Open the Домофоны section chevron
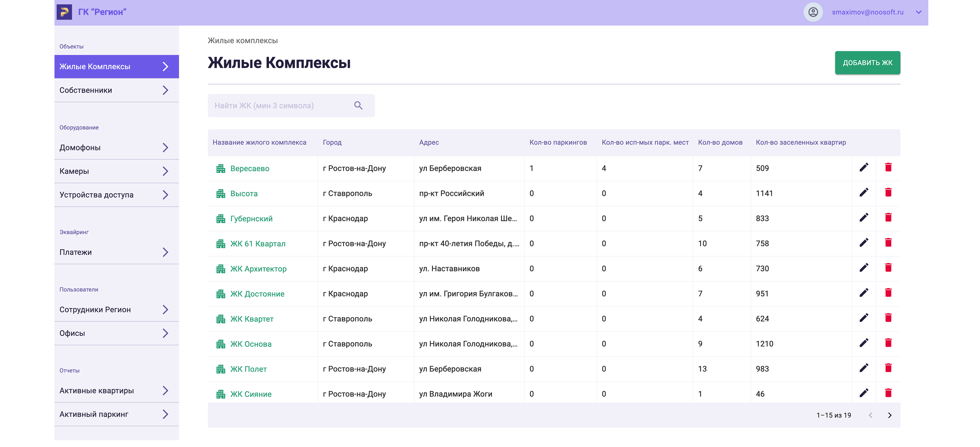980x447 pixels. click(165, 148)
